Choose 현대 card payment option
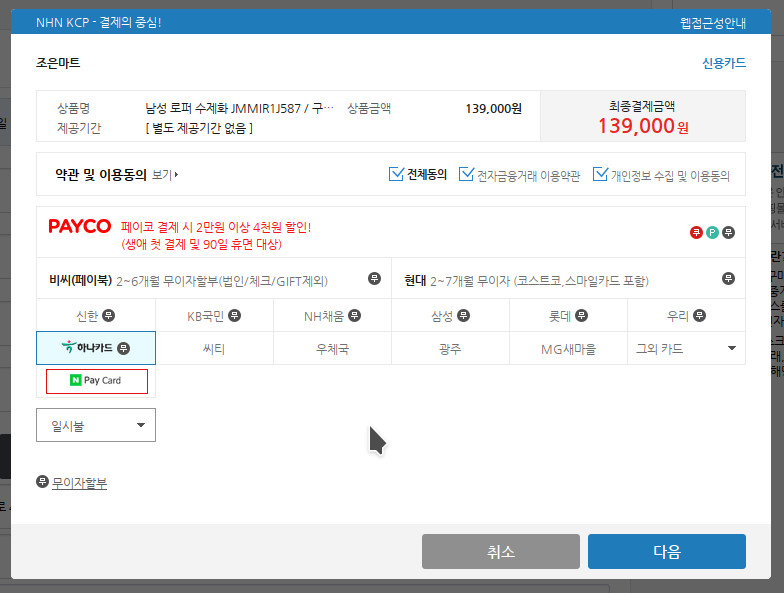This screenshot has width=784, height=593. pos(568,278)
